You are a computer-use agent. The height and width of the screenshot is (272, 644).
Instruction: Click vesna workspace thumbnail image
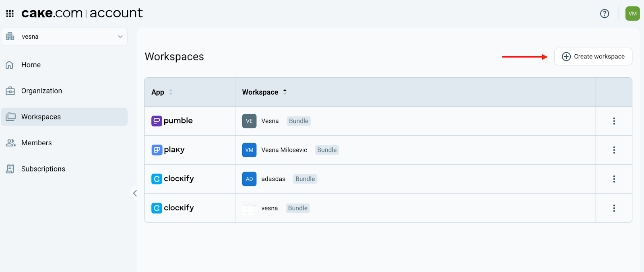249,208
